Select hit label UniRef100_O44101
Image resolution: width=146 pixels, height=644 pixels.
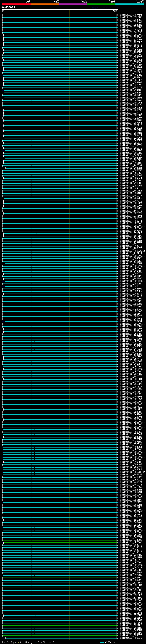(131, 289)
